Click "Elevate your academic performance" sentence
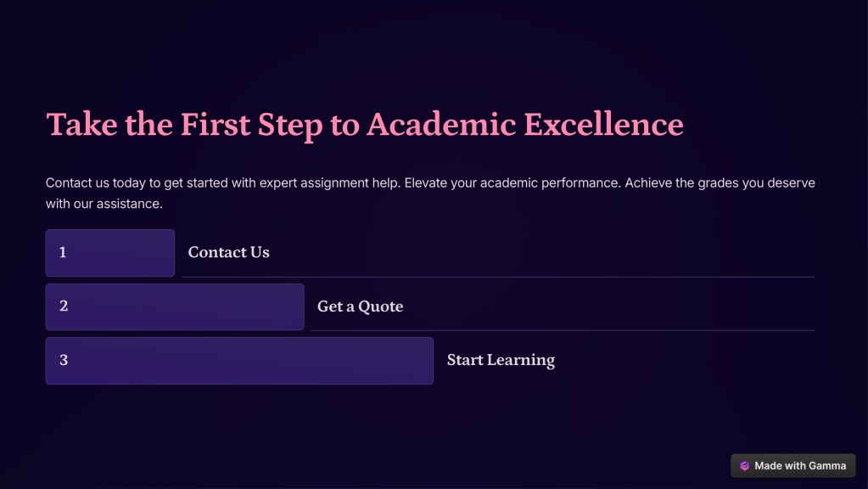 tap(512, 183)
